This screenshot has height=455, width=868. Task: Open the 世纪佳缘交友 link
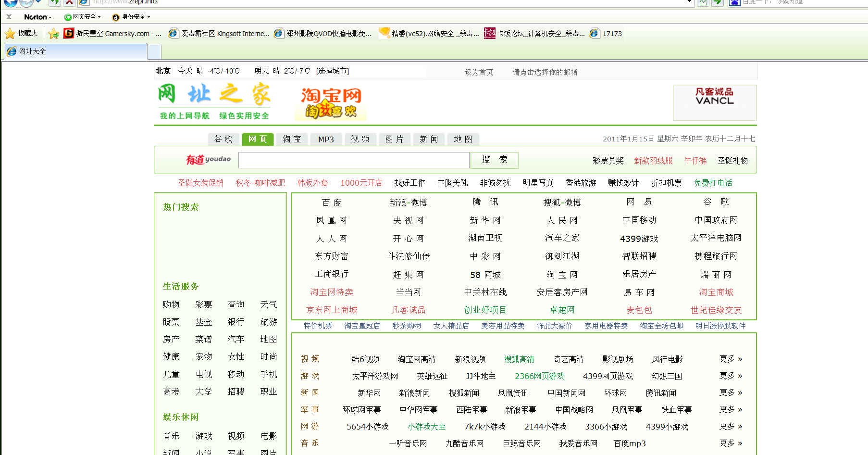point(716,310)
